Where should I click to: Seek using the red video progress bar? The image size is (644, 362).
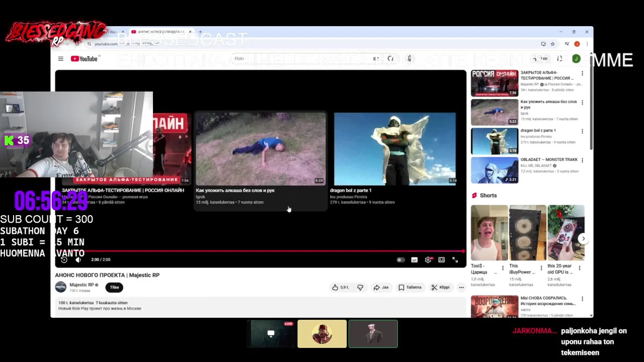261,251
